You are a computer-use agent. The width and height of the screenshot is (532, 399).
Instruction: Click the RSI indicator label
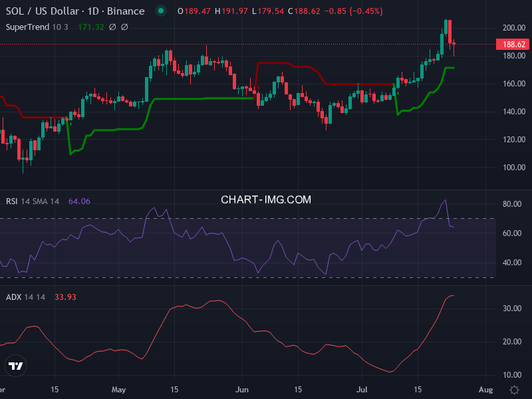(11, 201)
